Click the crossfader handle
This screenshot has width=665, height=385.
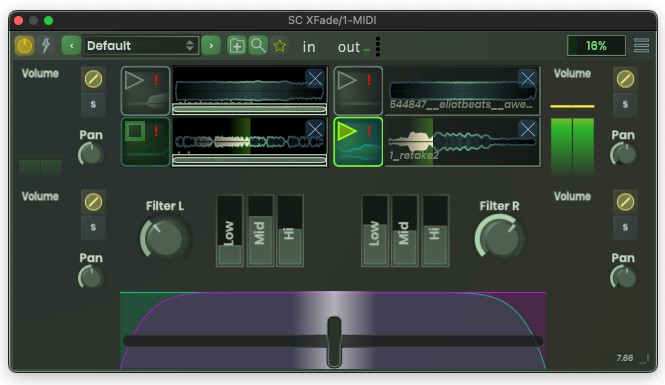334,342
